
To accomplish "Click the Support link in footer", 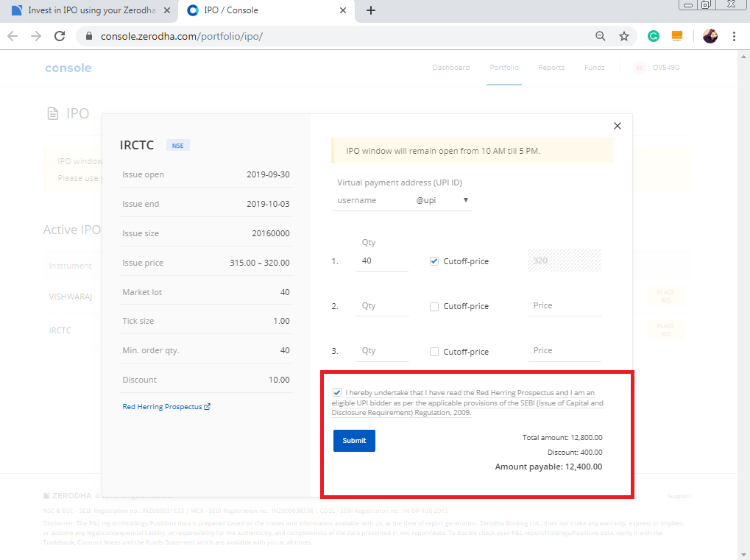I will [x=679, y=497].
